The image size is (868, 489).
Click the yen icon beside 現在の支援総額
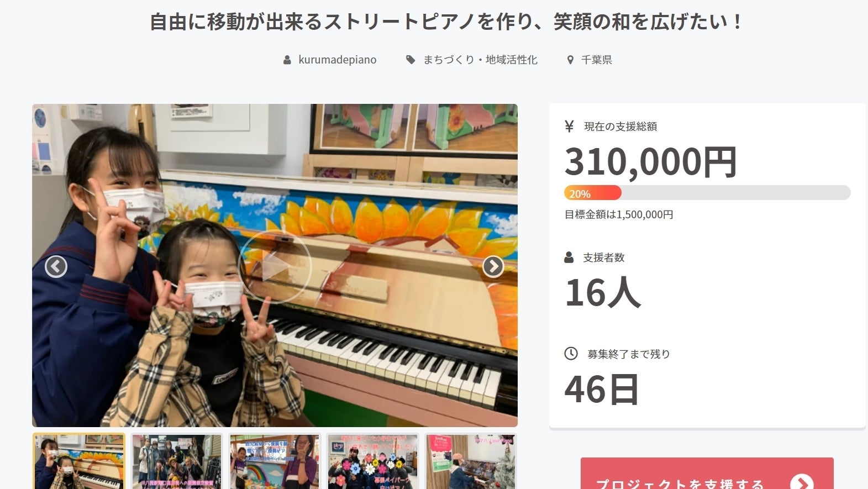pos(569,127)
